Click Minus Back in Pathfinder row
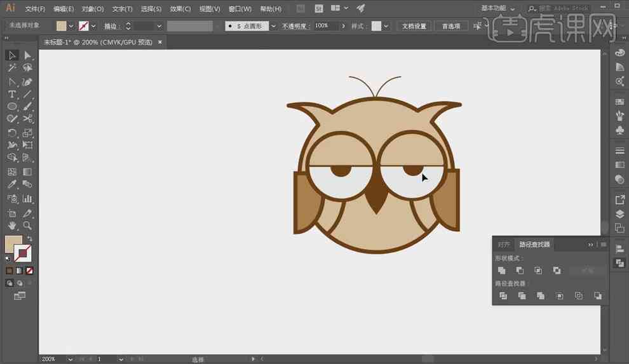629x364 pixels. [x=597, y=296]
